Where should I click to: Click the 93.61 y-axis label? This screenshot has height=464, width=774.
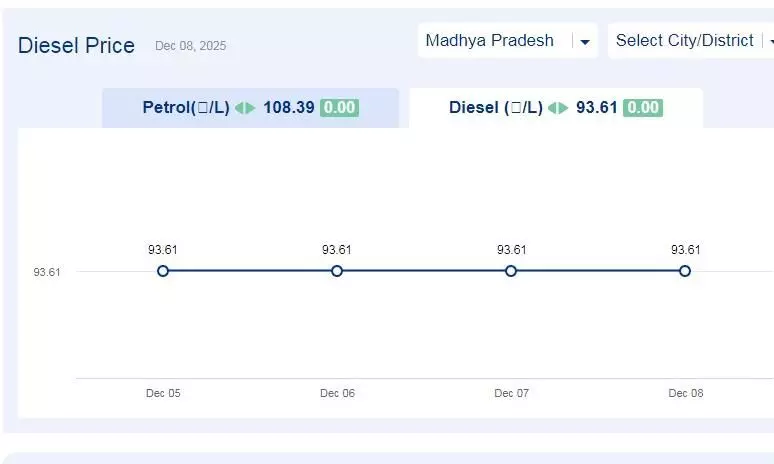(x=47, y=272)
